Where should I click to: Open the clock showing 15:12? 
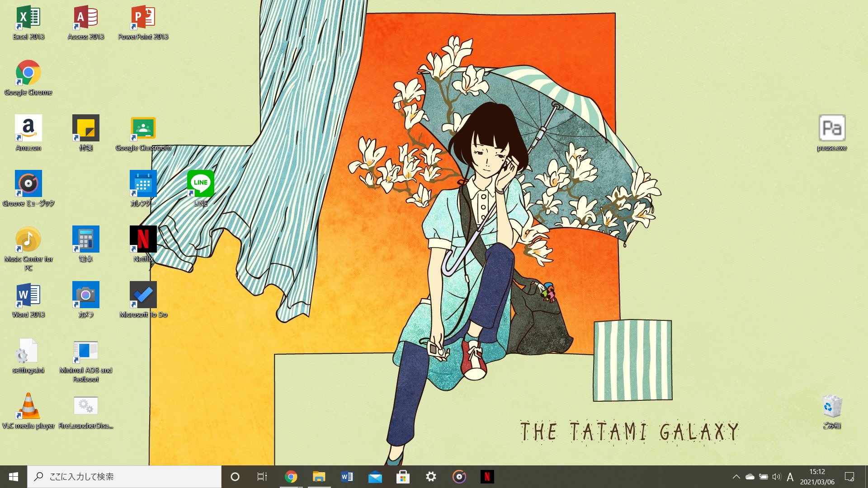coord(817,477)
